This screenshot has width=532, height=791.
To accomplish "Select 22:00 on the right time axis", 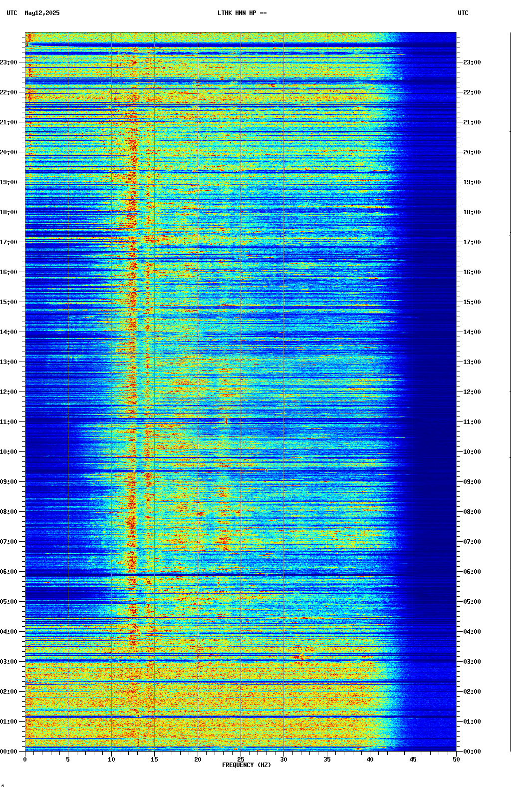I will (472, 92).
